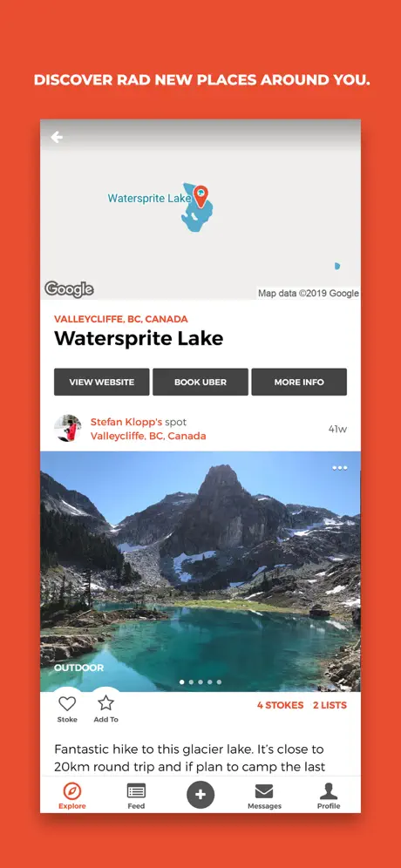Tap the red location pin on map
This screenshot has width=401, height=868.
(x=201, y=196)
